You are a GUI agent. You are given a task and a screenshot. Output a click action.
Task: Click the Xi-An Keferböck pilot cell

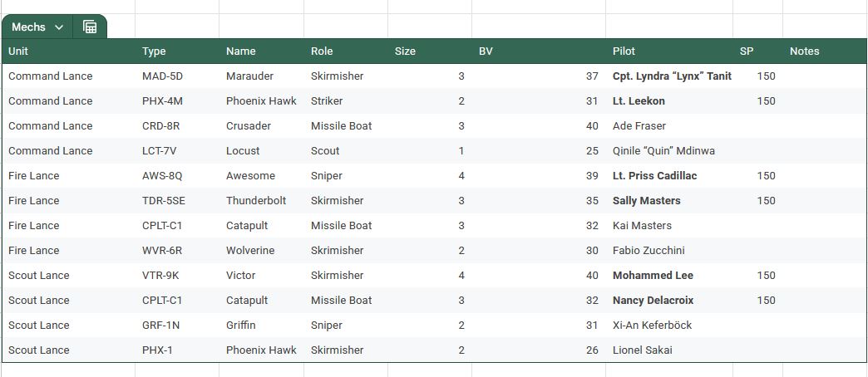[x=652, y=326]
